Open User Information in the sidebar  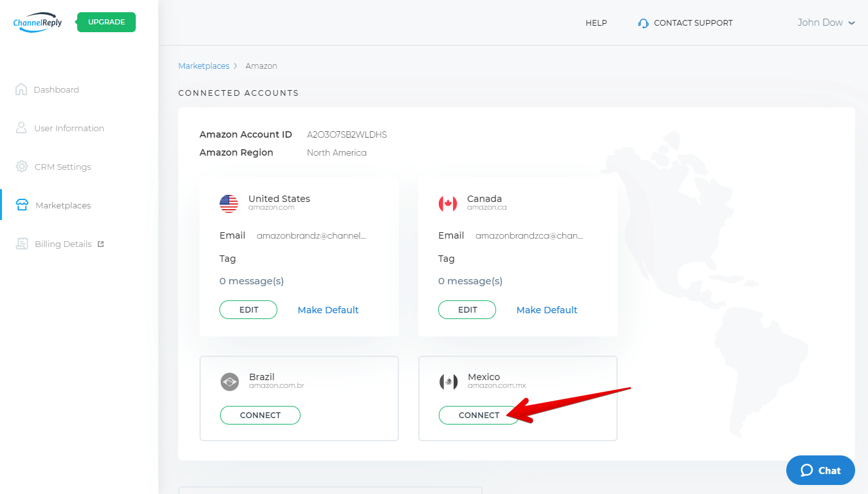click(69, 128)
